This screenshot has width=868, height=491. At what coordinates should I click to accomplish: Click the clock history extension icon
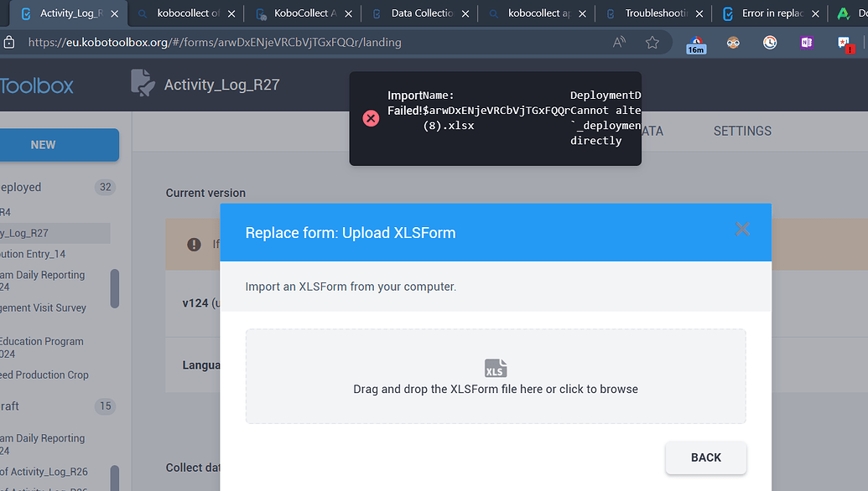point(770,43)
